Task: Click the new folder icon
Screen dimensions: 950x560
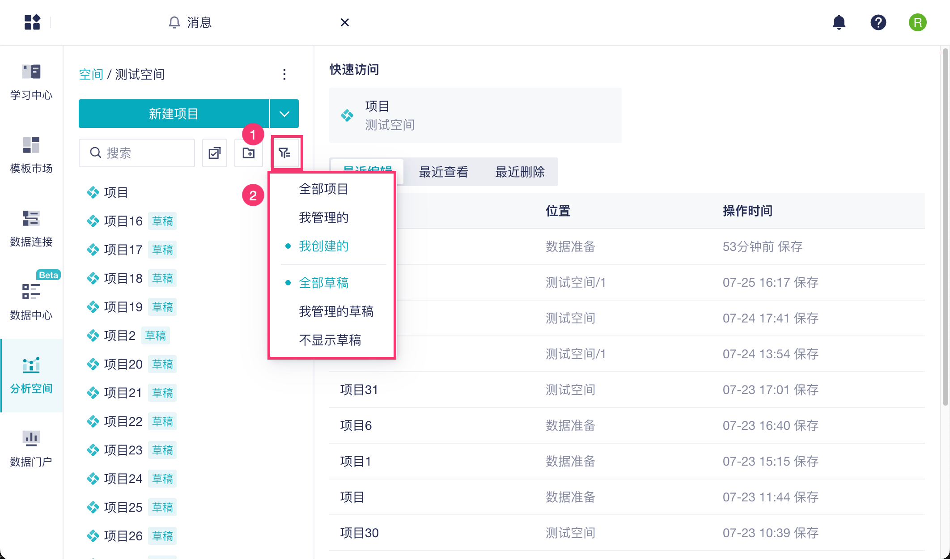Action: click(x=249, y=153)
